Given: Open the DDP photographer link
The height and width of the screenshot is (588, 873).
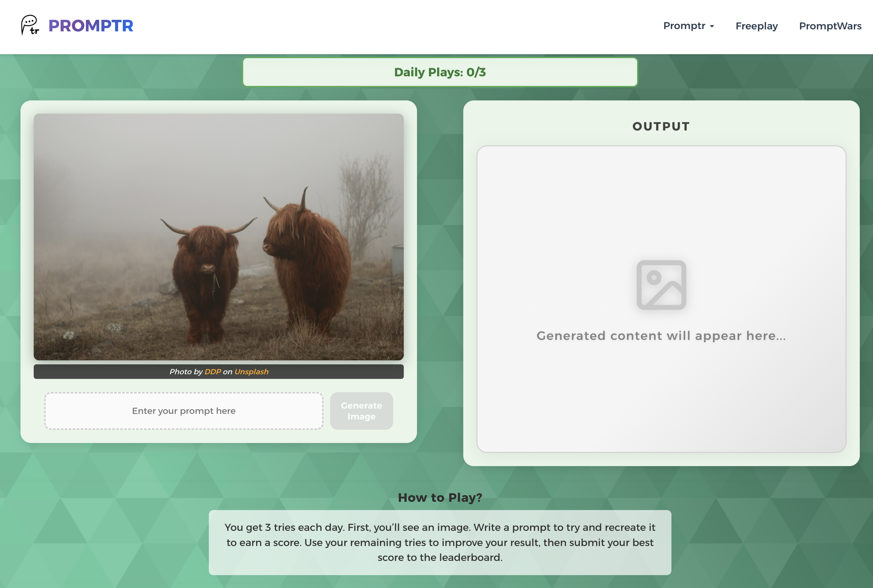Looking at the screenshot, I should pos(212,372).
